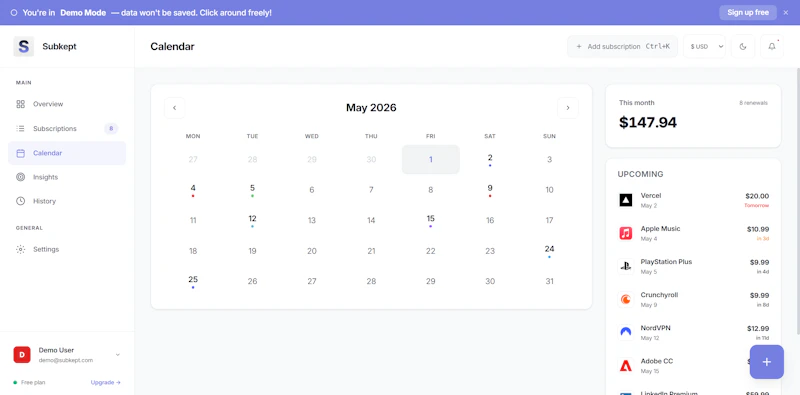Select May 1 in the calendar
Viewport: 800px width, 395px height.
point(431,160)
